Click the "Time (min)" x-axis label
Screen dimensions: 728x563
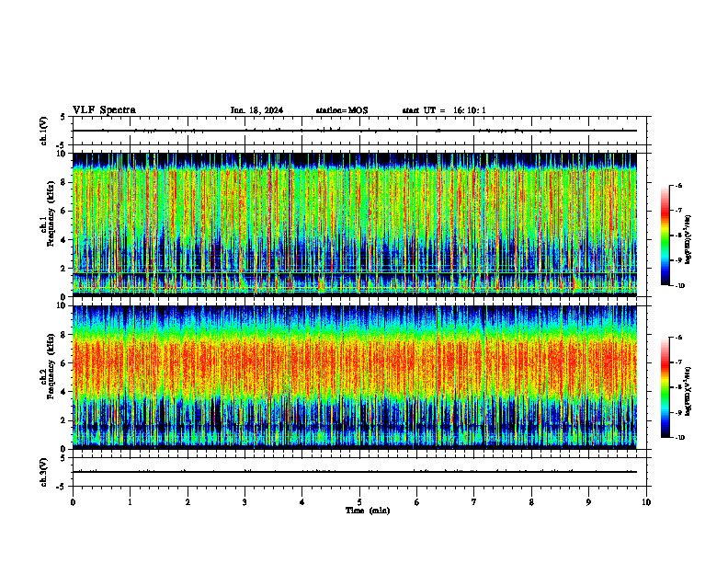click(x=368, y=511)
